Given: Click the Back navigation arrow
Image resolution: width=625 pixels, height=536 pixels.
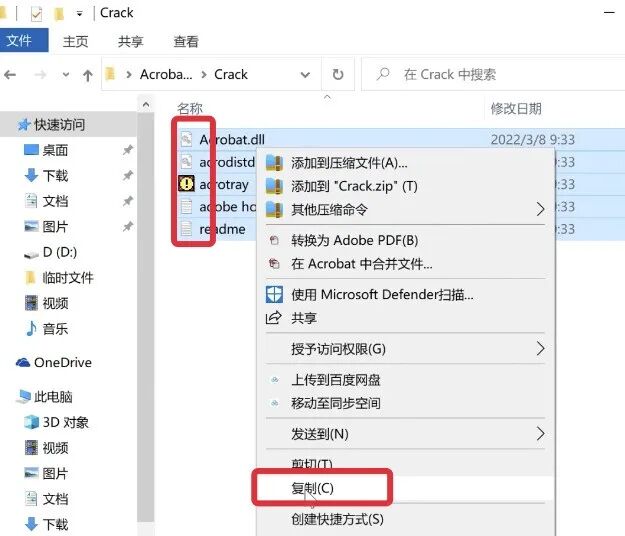Looking at the screenshot, I should point(10,75).
